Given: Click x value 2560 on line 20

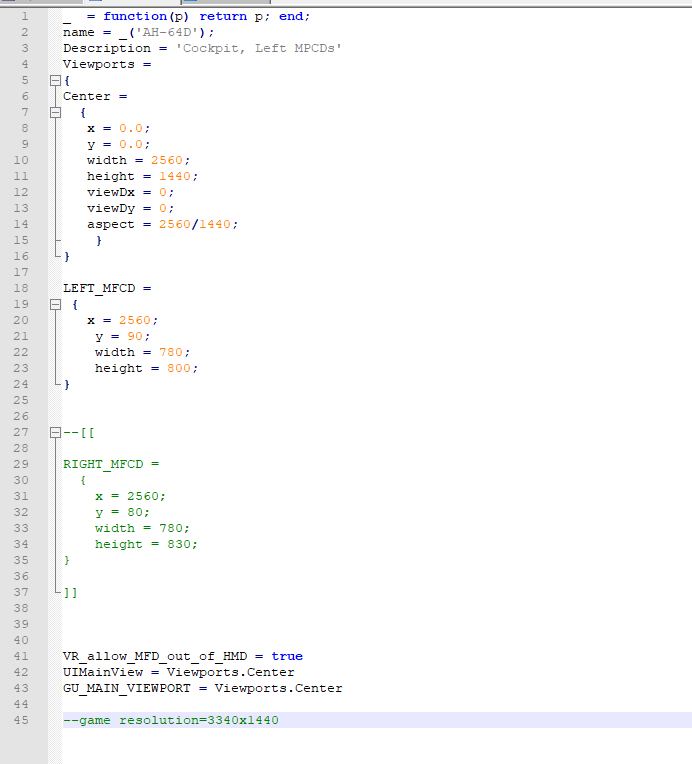Looking at the screenshot, I should (135, 320).
